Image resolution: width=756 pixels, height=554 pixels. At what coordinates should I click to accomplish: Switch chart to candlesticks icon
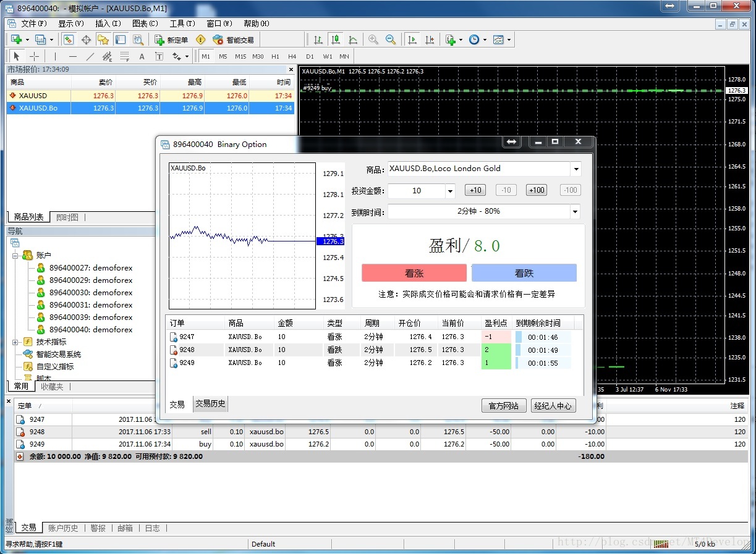pos(335,40)
